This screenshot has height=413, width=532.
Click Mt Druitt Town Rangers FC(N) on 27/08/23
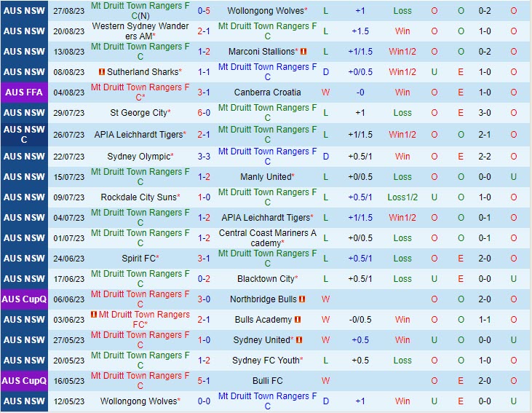pos(140,11)
